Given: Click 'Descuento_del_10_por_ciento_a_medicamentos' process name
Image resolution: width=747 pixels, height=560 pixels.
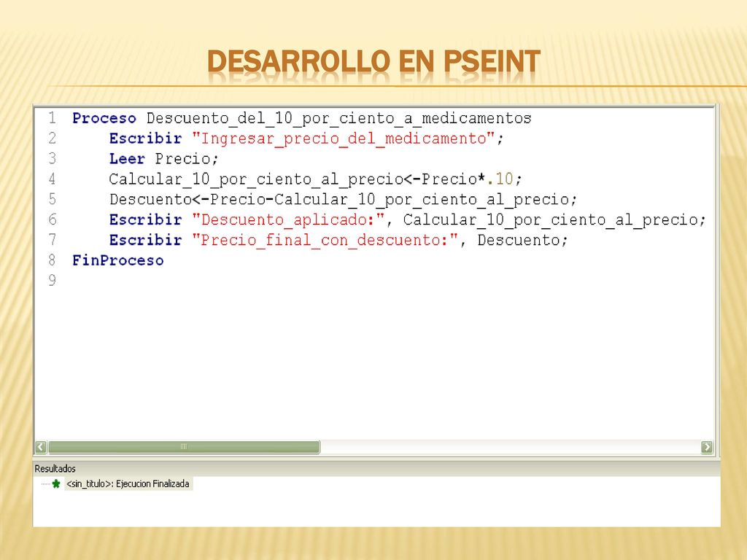Looking at the screenshot, I should click(338, 118).
